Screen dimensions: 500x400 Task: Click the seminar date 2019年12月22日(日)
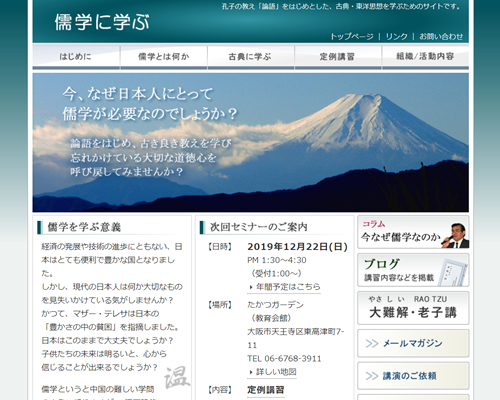tap(298, 247)
